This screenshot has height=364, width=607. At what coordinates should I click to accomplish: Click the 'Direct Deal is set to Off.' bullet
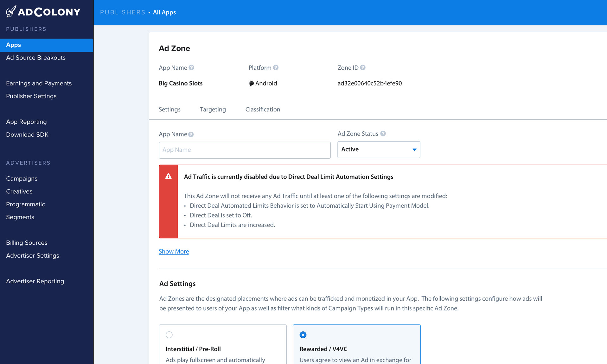[x=221, y=215]
